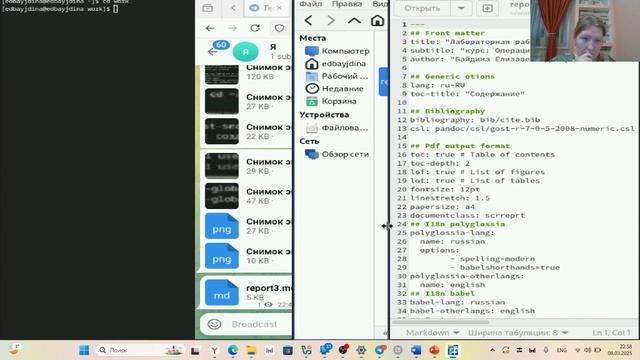Image resolution: width=640 pixels, height=360 pixels.
Task: Open the 22 KB screenshot thumbnail
Action: 222,131
